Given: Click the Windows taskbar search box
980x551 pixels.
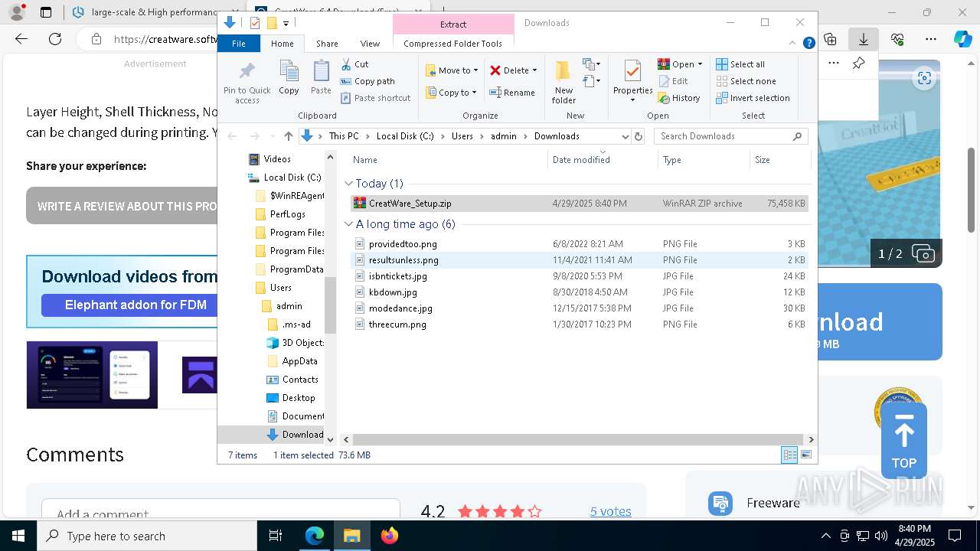Looking at the screenshot, I should coord(147,536).
